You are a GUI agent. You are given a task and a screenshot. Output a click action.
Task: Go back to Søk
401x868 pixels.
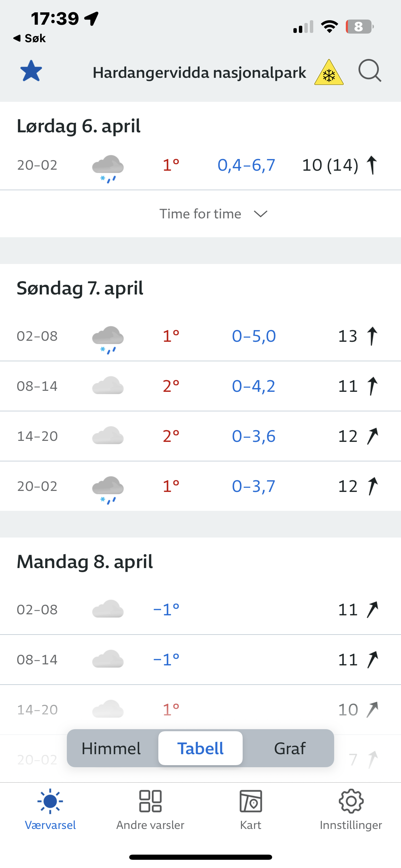(30, 38)
